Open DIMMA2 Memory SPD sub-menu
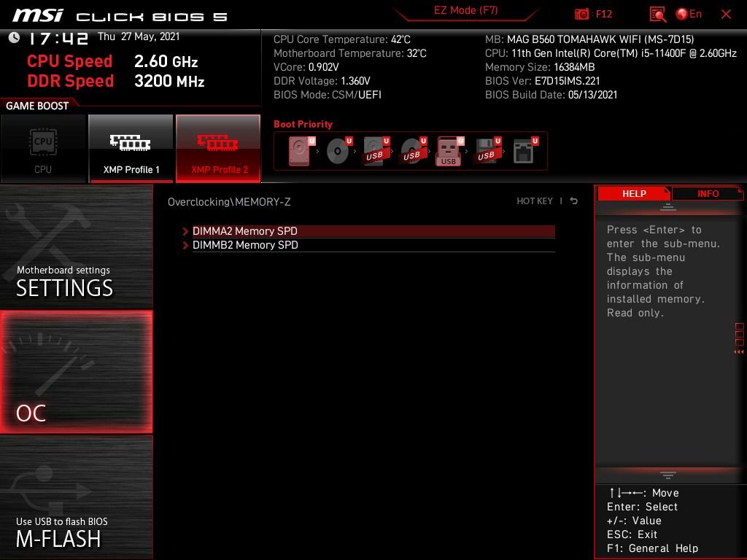Viewport: 747px width, 560px height. [373, 231]
